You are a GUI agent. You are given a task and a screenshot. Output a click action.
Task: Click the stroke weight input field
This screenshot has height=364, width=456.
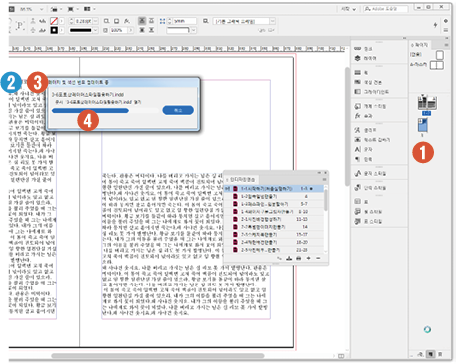[x=83, y=21]
